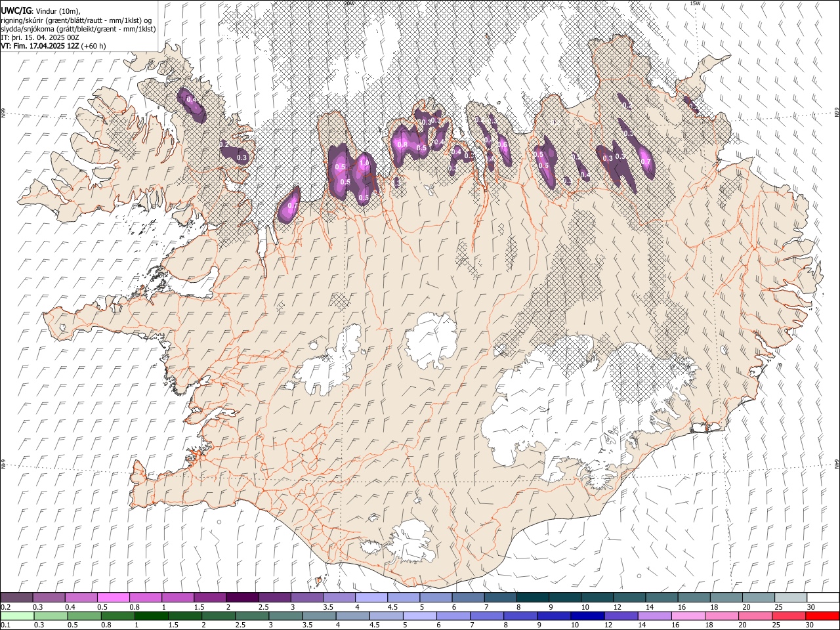Pick the 16 light pink swatch, lower legend row
Viewport: 840px width, 630px height.
tap(688, 616)
